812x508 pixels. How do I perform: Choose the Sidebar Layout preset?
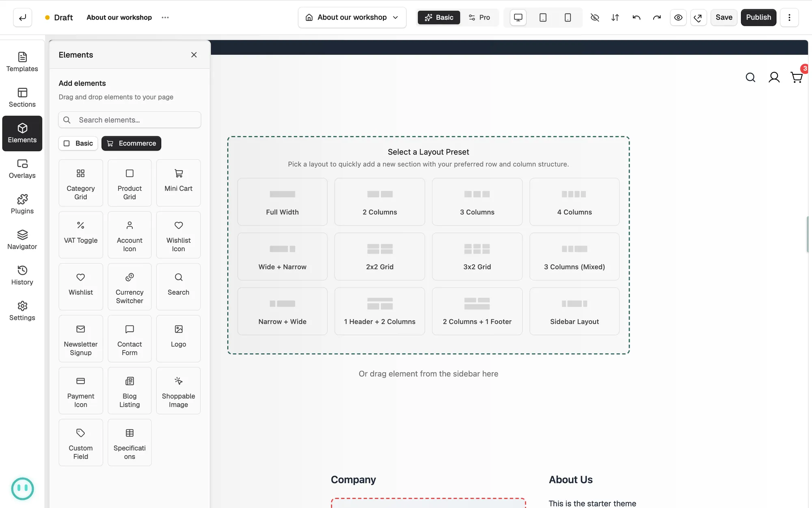(574, 311)
